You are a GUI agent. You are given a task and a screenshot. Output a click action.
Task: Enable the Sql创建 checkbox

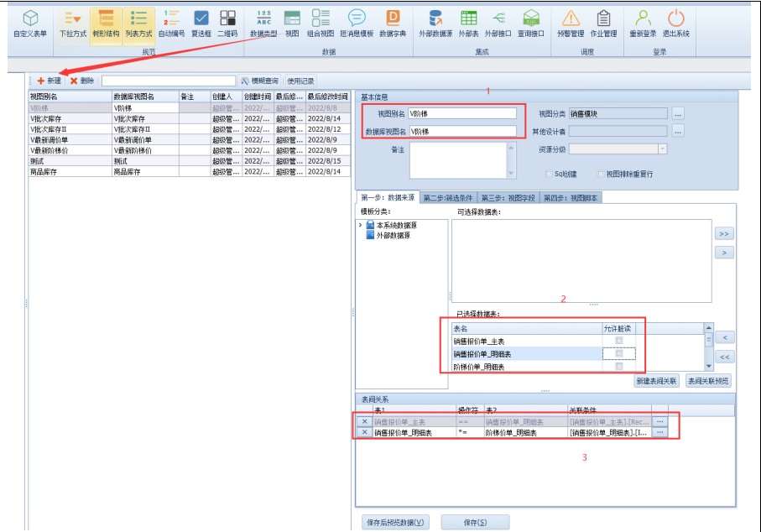coord(549,174)
